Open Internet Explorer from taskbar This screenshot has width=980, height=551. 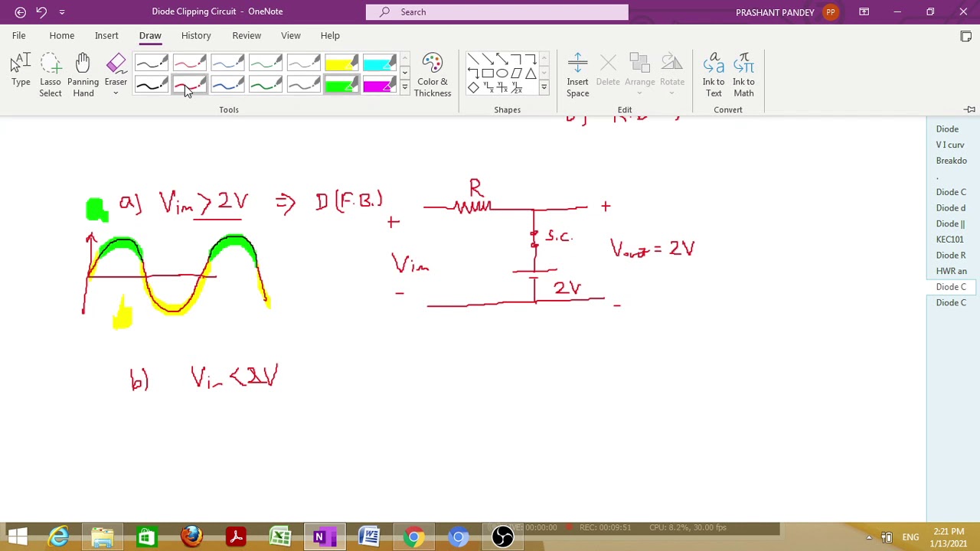58,536
